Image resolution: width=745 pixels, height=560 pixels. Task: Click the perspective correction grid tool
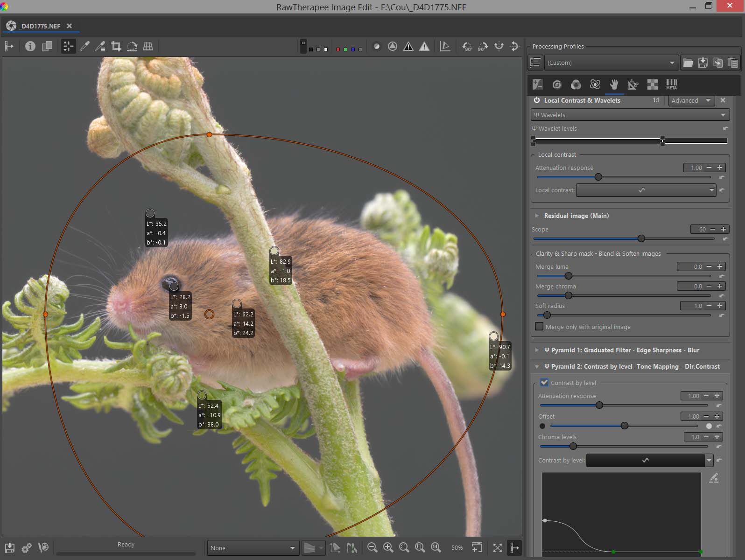(148, 46)
